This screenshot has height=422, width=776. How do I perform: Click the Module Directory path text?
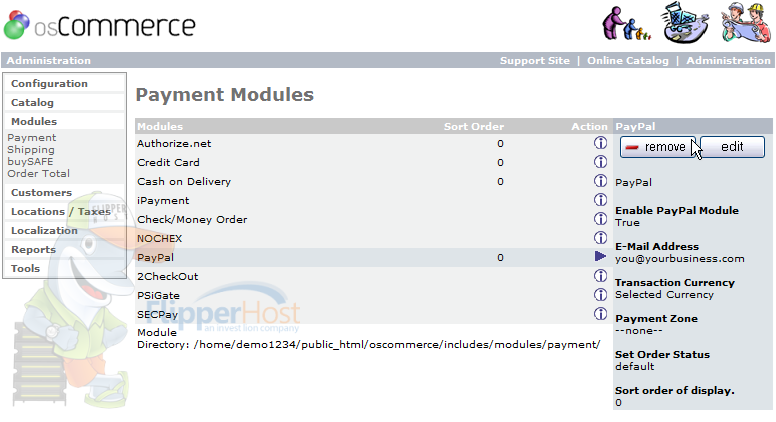369,338
